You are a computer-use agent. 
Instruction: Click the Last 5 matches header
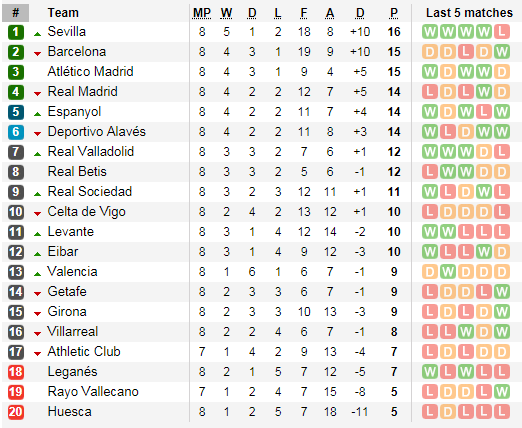click(469, 13)
